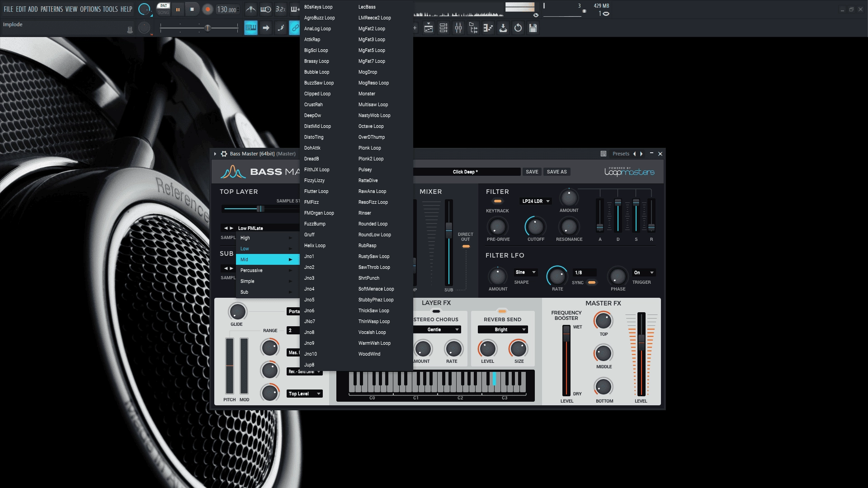Viewport: 868px width, 488px height.
Task: Open Bass Master plugin settings gear
Action: 224,154
